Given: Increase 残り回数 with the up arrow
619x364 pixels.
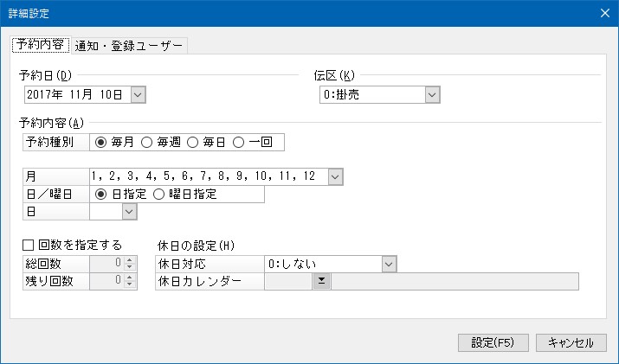Looking at the screenshot, I should click(130, 278).
